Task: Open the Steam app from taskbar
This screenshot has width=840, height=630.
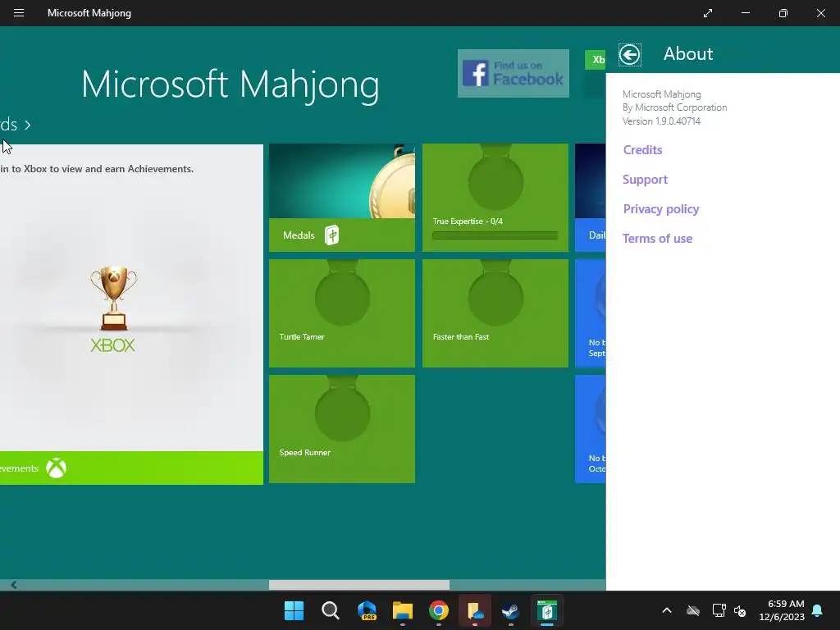Action: click(510, 610)
